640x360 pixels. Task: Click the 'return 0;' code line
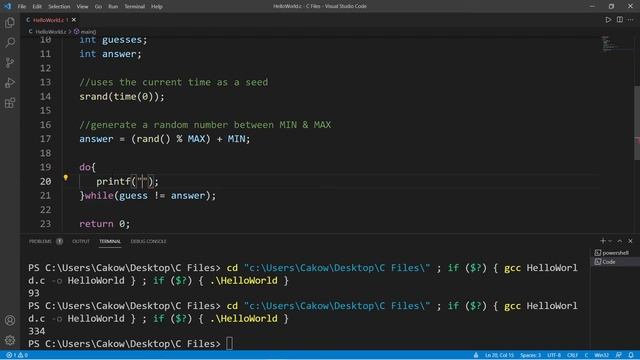(104, 224)
